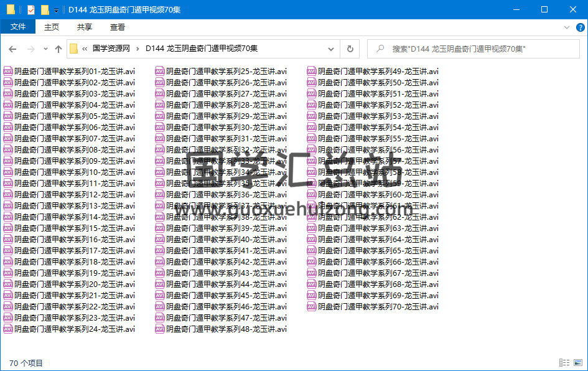The image size is (588, 371).
Task: Click the Forward navigation arrow
Action: [30, 49]
